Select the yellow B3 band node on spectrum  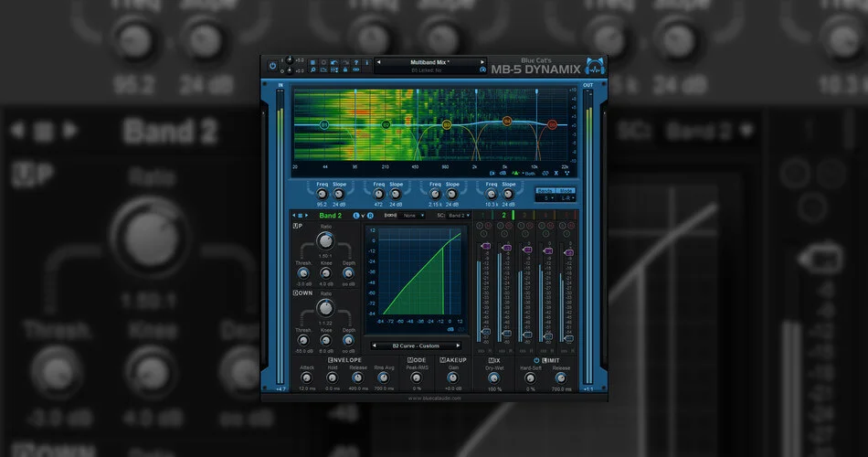[x=447, y=125]
